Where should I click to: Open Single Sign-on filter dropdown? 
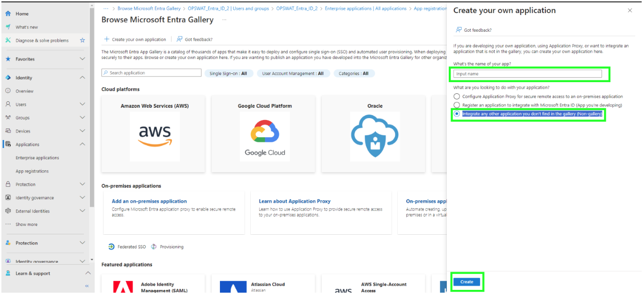coord(228,73)
